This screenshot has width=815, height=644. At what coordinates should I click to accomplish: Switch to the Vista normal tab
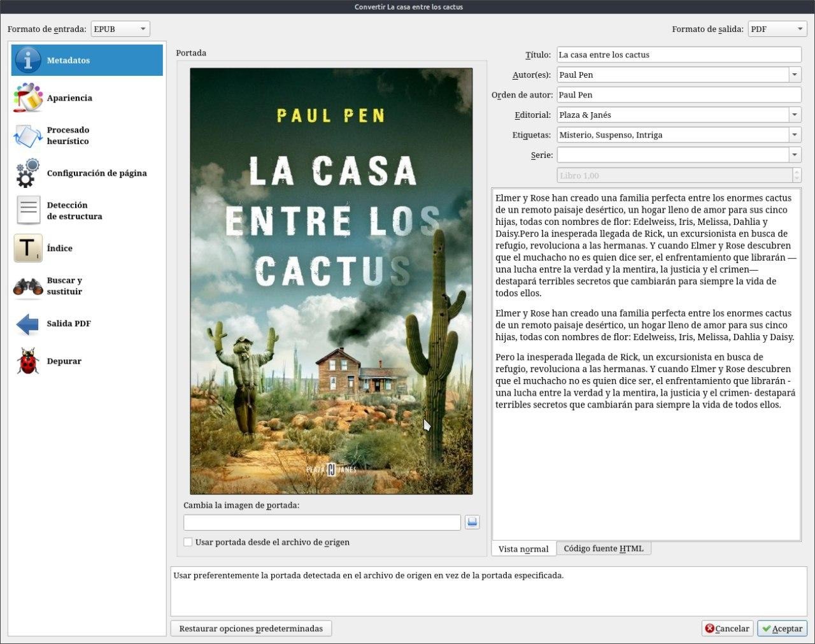(x=523, y=549)
